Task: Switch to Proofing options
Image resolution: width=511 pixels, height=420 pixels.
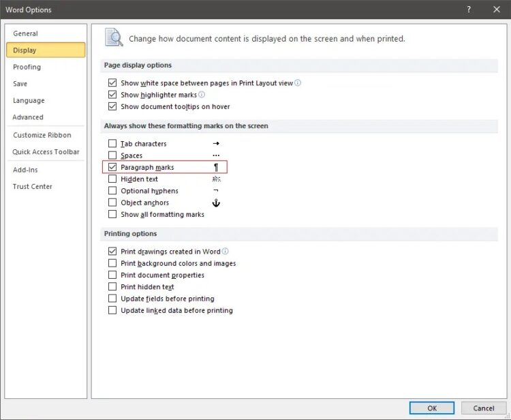Action: point(46,67)
